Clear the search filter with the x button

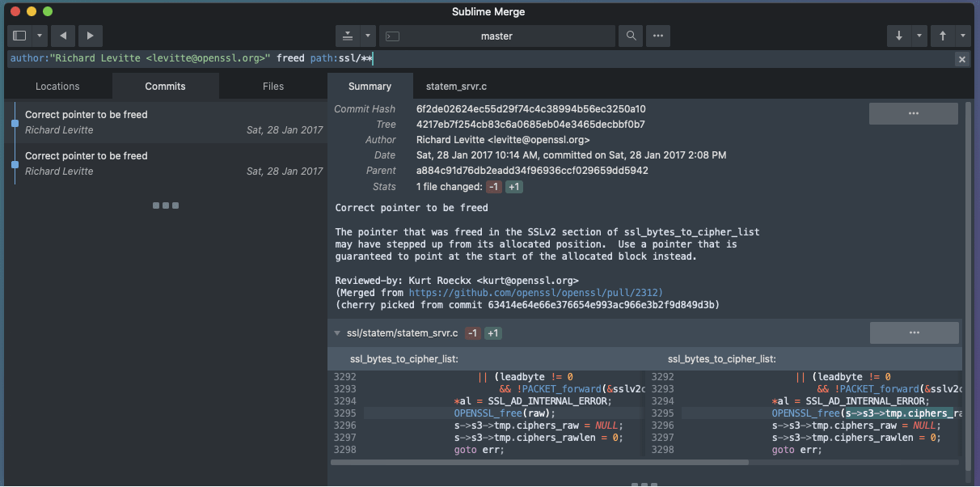click(961, 58)
